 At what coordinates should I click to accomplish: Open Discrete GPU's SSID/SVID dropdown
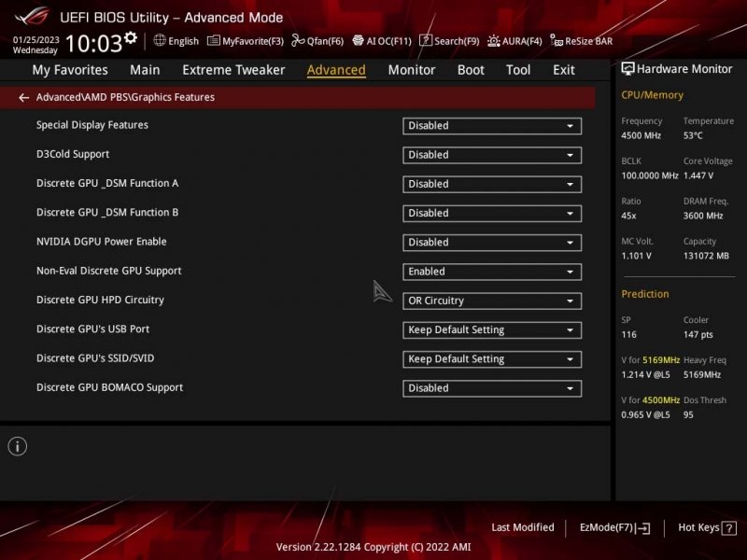[x=492, y=359]
